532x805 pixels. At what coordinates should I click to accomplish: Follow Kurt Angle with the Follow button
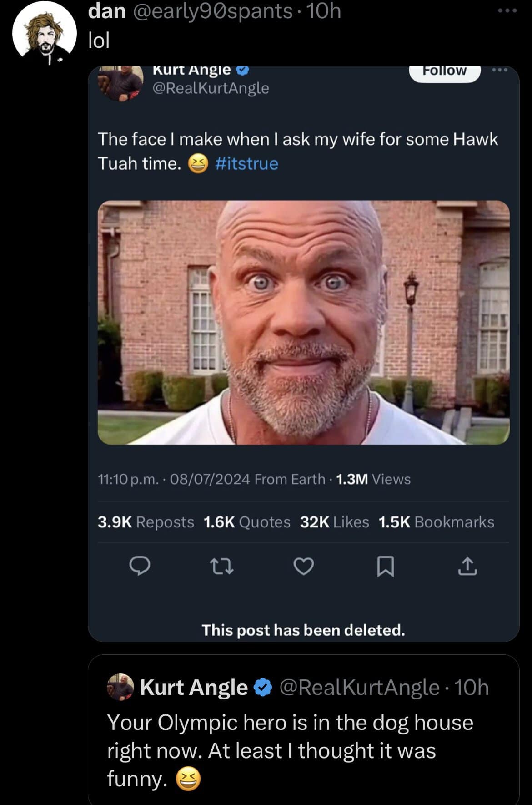pyautogui.click(x=444, y=71)
